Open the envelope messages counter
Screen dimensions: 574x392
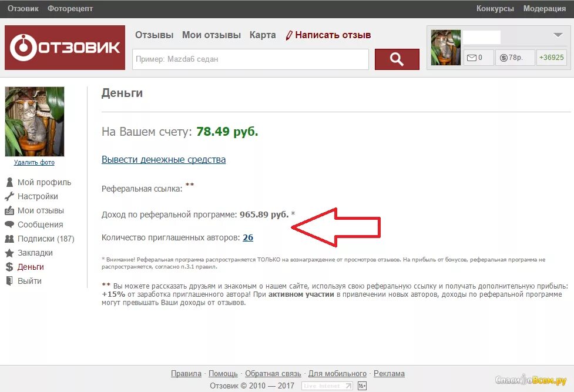(x=478, y=58)
